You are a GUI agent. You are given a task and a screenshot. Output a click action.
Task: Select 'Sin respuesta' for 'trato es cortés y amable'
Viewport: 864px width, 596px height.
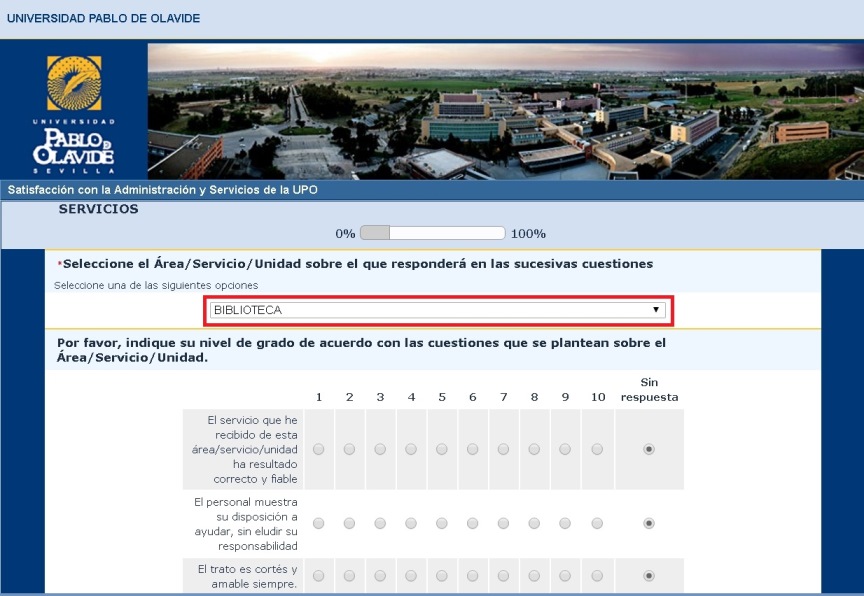649,576
